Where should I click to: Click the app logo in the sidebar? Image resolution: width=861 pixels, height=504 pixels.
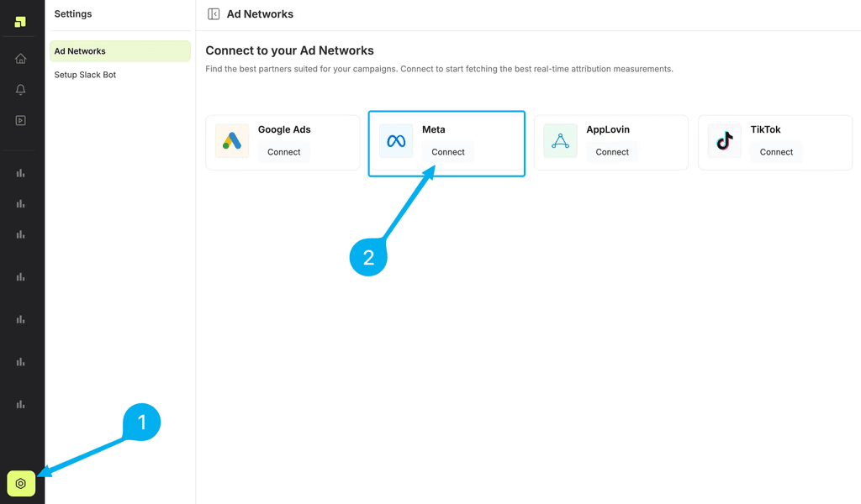(x=20, y=22)
